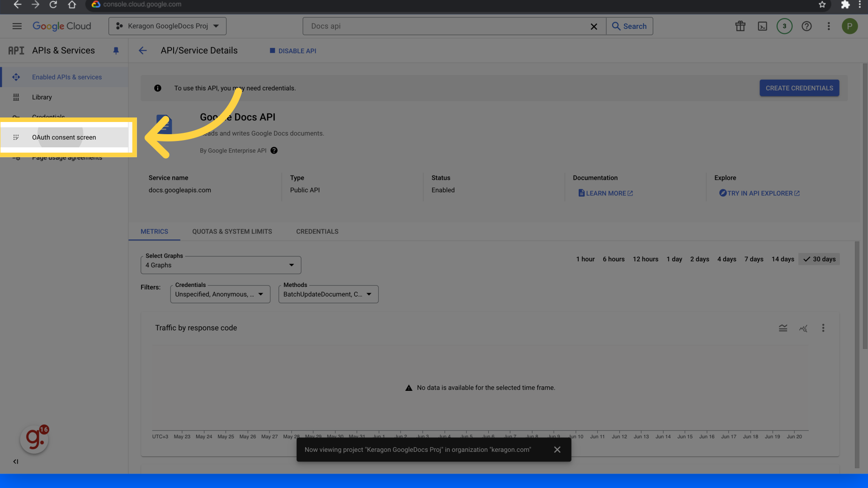This screenshot has width=868, height=488.
Task: Switch to the CREDENTIALS tab
Action: point(317,231)
